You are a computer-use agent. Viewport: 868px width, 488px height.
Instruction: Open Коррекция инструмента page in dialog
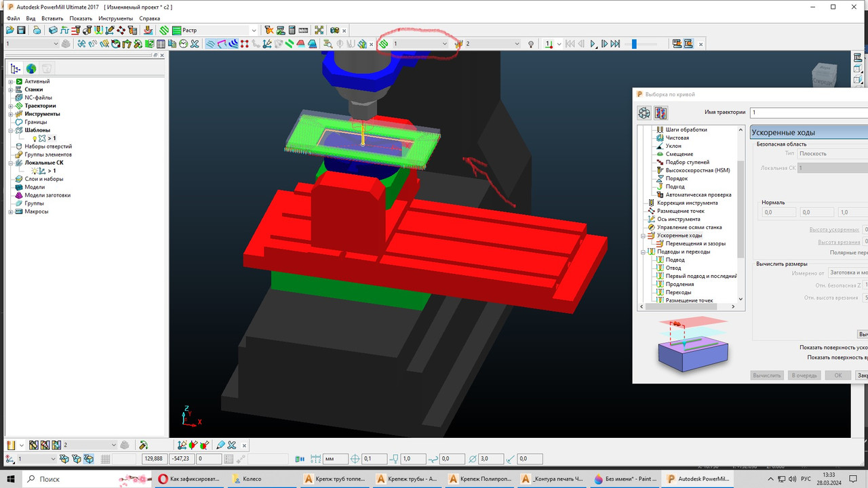coord(687,203)
